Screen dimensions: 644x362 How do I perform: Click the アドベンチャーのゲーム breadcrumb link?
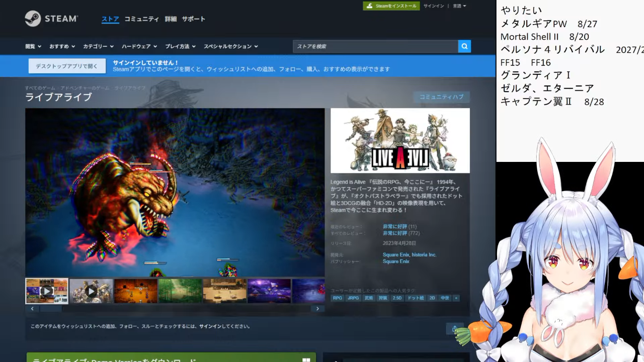85,88
